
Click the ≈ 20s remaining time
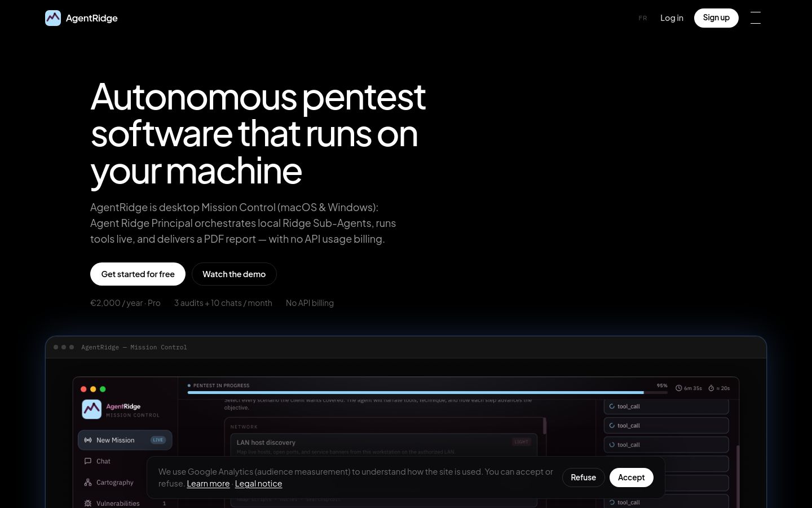[723, 388]
